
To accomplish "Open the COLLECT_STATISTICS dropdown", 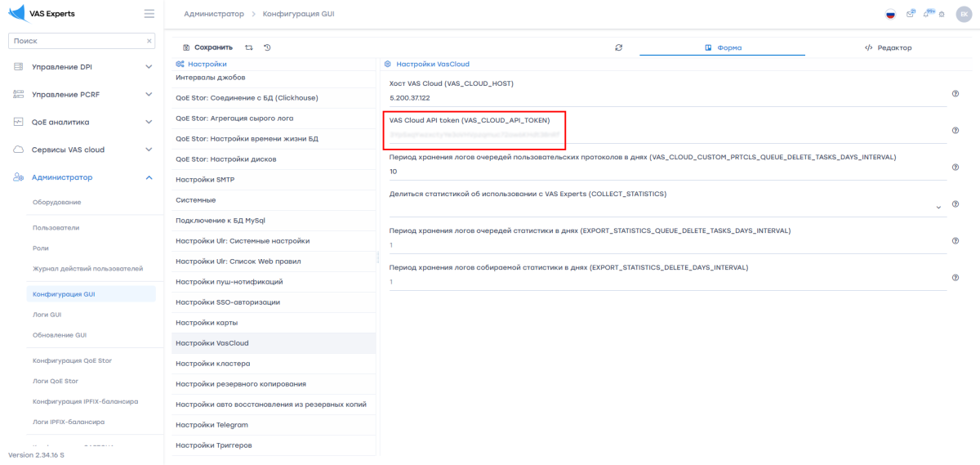I will [938, 208].
